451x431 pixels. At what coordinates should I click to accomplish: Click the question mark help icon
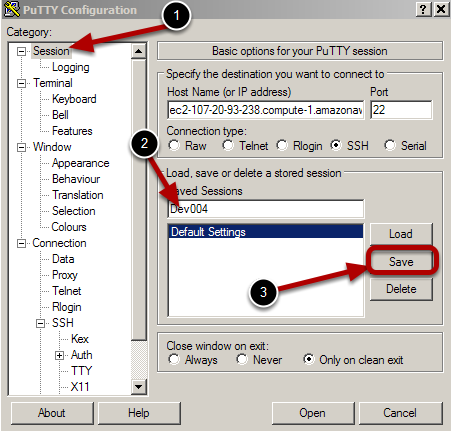(423, 9)
